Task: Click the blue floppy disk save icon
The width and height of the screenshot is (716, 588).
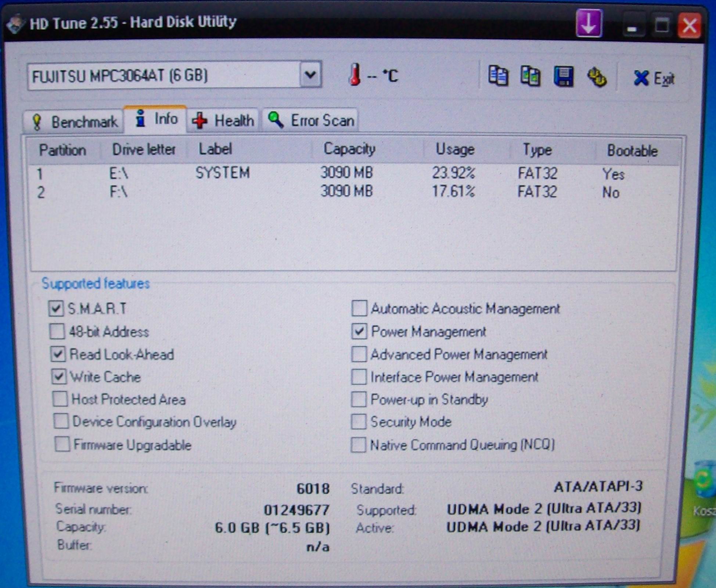Action: [564, 76]
